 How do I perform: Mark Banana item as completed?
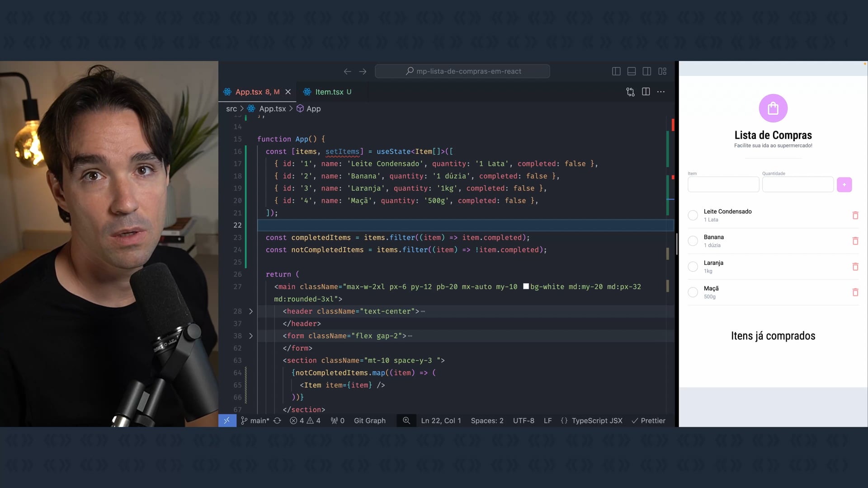693,241
